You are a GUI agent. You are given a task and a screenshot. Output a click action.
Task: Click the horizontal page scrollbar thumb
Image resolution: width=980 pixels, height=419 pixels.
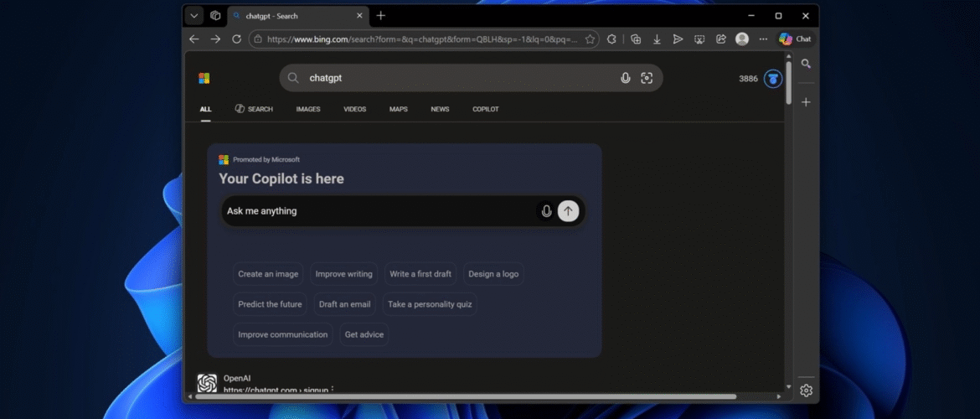pos(467,396)
